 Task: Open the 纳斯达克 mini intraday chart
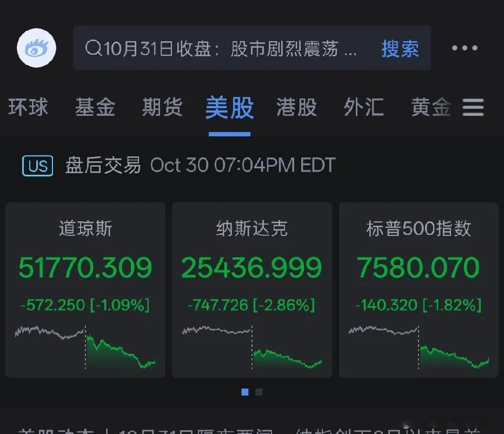(x=252, y=347)
